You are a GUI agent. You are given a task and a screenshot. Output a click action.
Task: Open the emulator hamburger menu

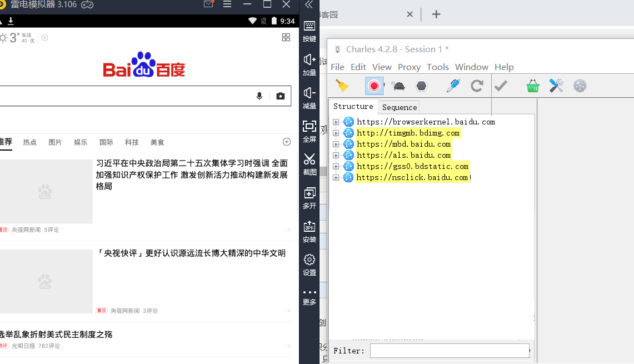tap(227, 4)
